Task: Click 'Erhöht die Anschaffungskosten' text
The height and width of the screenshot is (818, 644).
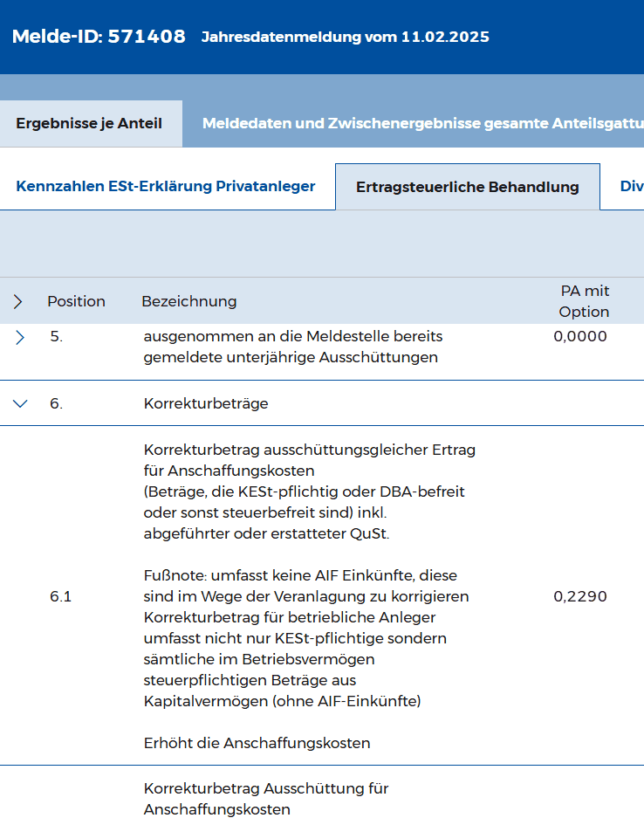Action: coord(257,743)
